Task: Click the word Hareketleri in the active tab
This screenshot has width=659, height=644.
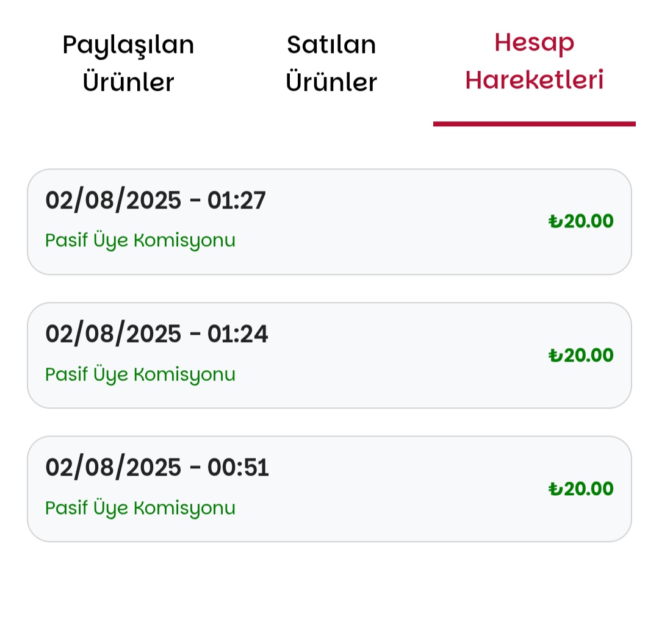Action: (534, 80)
